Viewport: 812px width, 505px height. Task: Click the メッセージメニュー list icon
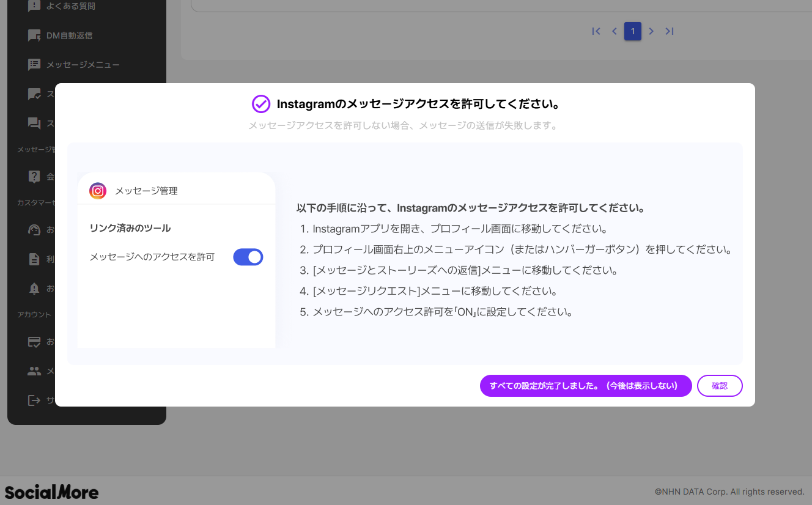point(34,65)
